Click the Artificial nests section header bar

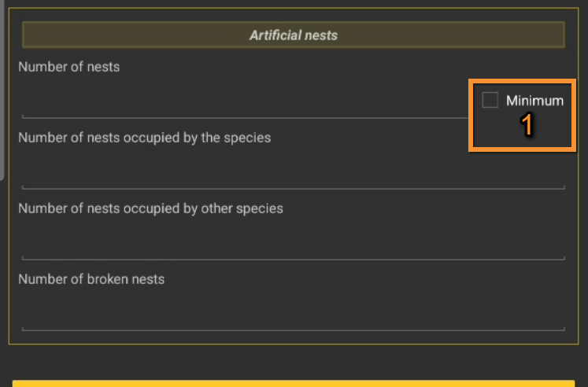157,35
